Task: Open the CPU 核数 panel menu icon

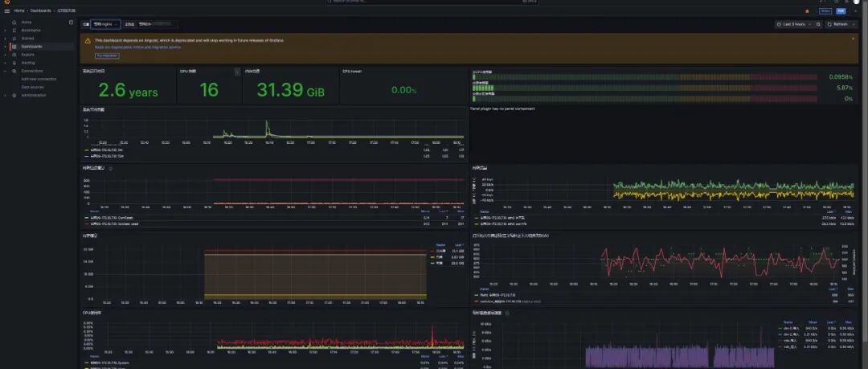Action: [x=237, y=72]
